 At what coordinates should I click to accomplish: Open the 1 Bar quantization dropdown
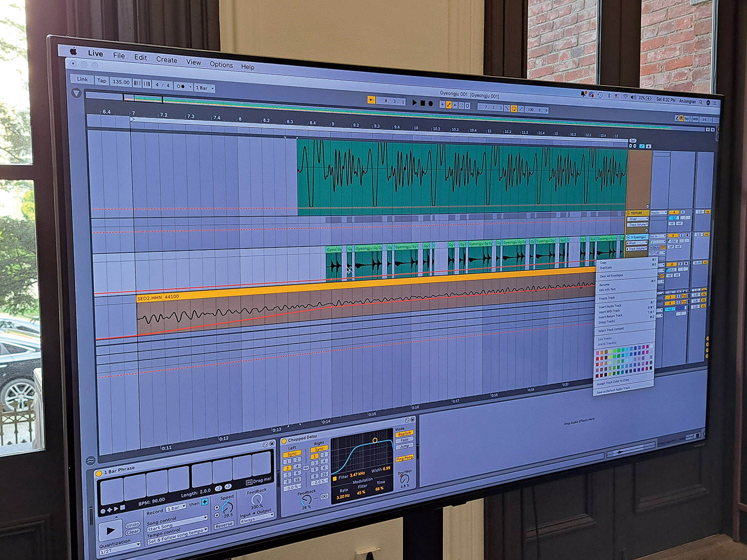coord(205,88)
